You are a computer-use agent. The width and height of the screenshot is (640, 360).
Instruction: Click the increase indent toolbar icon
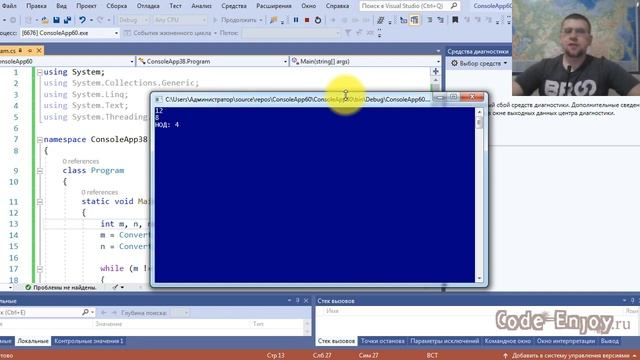click(429, 20)
